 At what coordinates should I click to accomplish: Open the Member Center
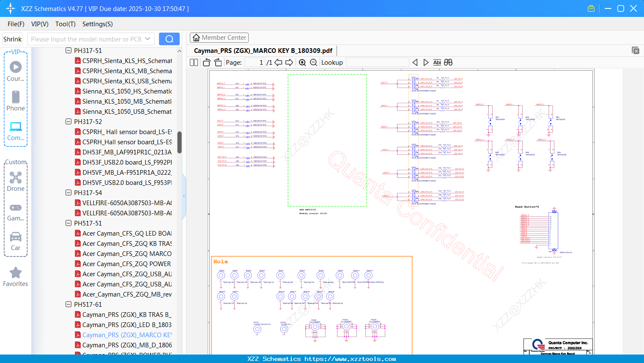pos(219,38)
